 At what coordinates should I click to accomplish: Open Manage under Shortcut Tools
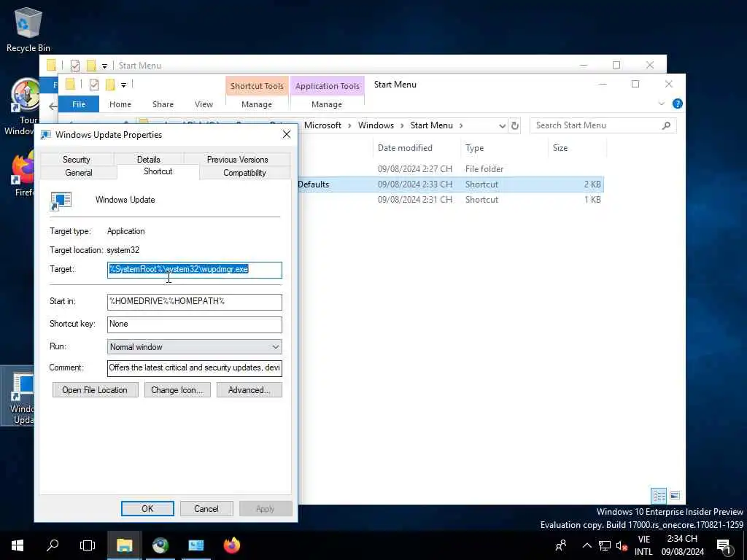pyautogui.click(x=257, y=104)
